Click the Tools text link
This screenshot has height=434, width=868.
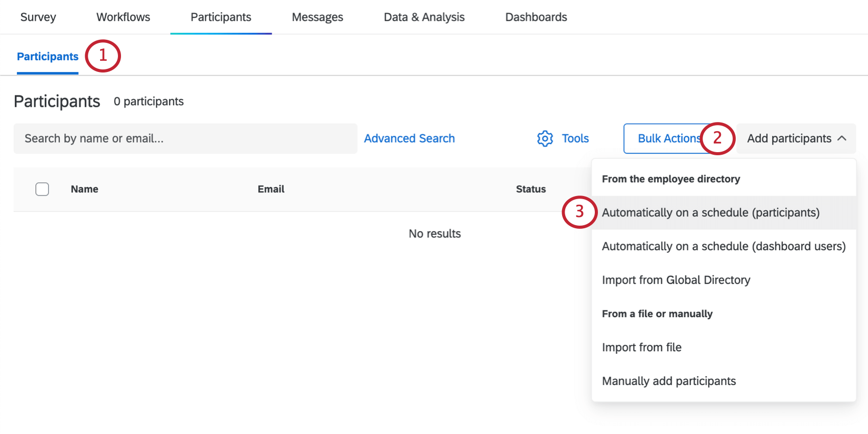tap(575, 138)
